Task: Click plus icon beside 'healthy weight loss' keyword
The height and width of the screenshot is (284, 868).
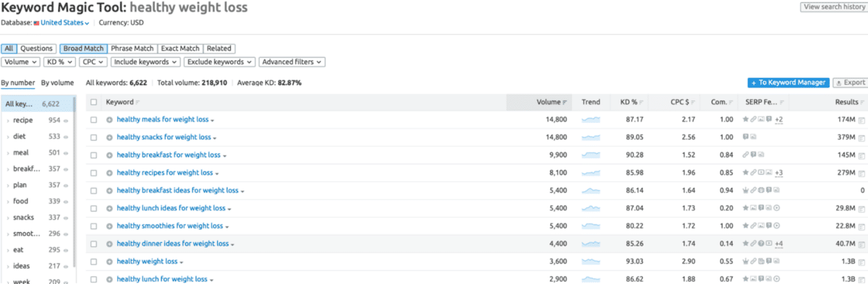Action: 109,262
